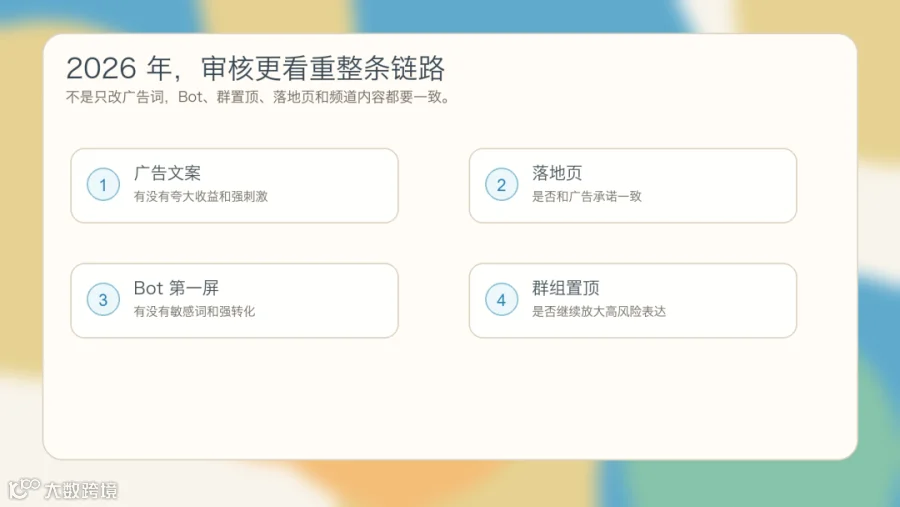This screenshot has height=507, width=900.
Task: Click the 大数跨境 logo icon
Action: [24, 489]
